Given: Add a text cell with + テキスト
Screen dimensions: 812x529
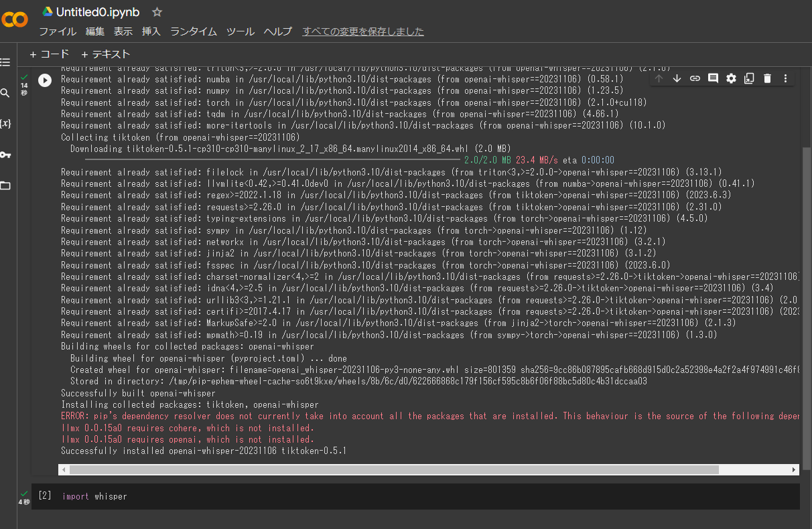Looking at the screenshot, I should click(x=106, y=54).
